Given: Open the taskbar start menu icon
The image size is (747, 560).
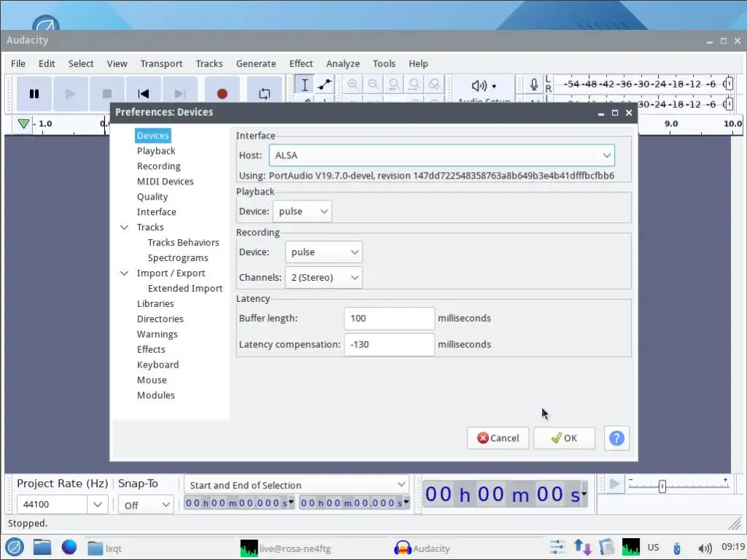Looking at the screenshot, I should [15, 548].
